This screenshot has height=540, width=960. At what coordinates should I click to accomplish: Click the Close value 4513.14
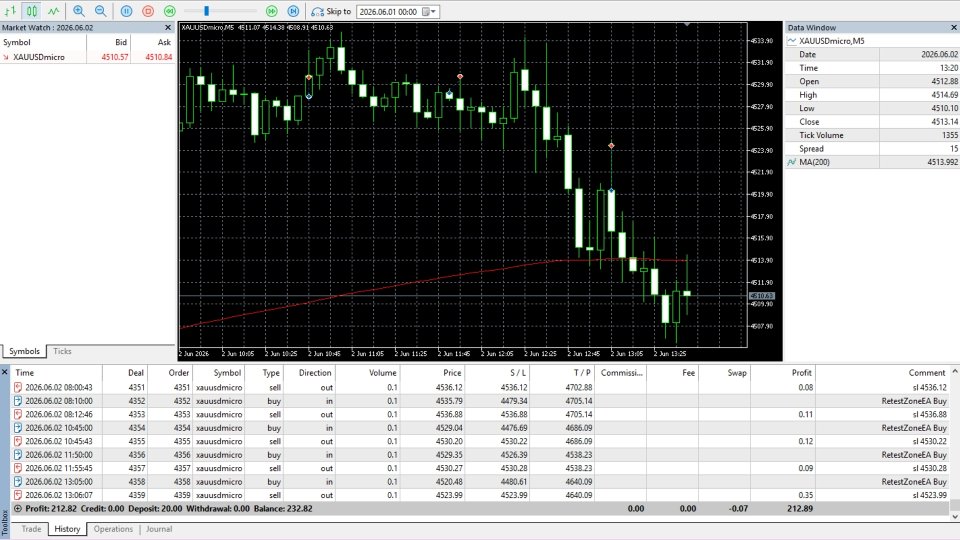click(x=944, y=121)
